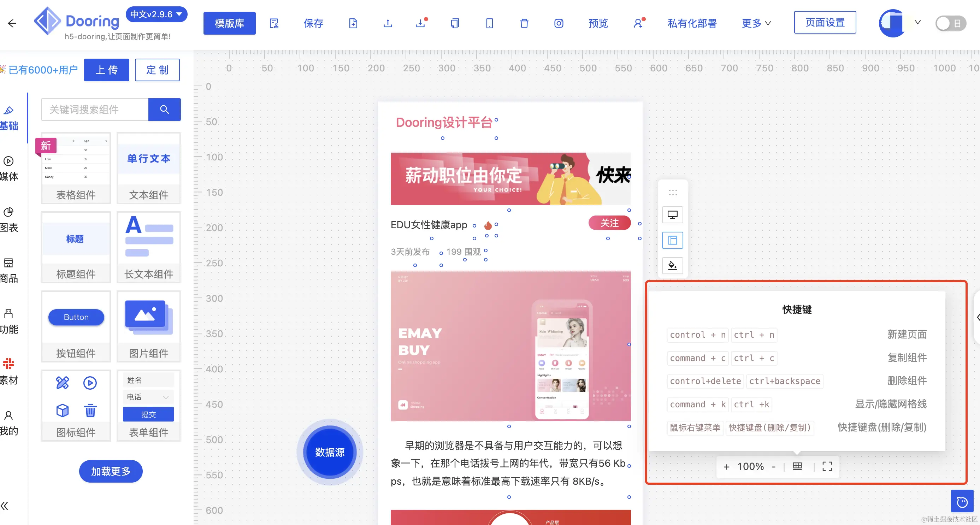The width and height of the screenshot is (980, 525).
Task: Select the 表格组件 thumbnail card
Action: pos(76,168)
